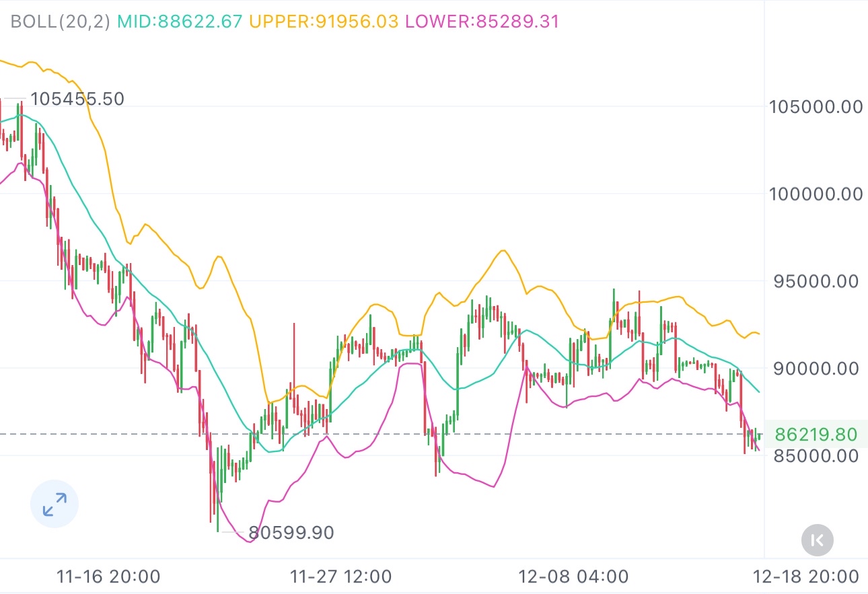Click the 105455.50 high price label
Image resolution: width=868 pixels, height=594 pixels.
[78, 99]
